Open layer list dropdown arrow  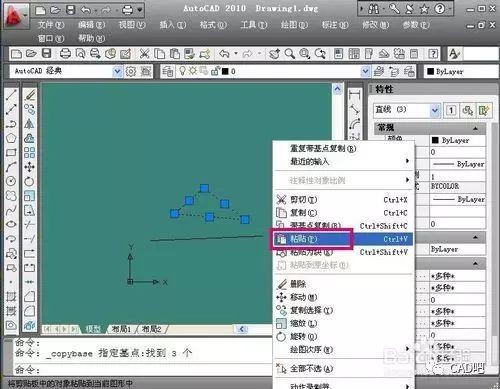(365, 71)
